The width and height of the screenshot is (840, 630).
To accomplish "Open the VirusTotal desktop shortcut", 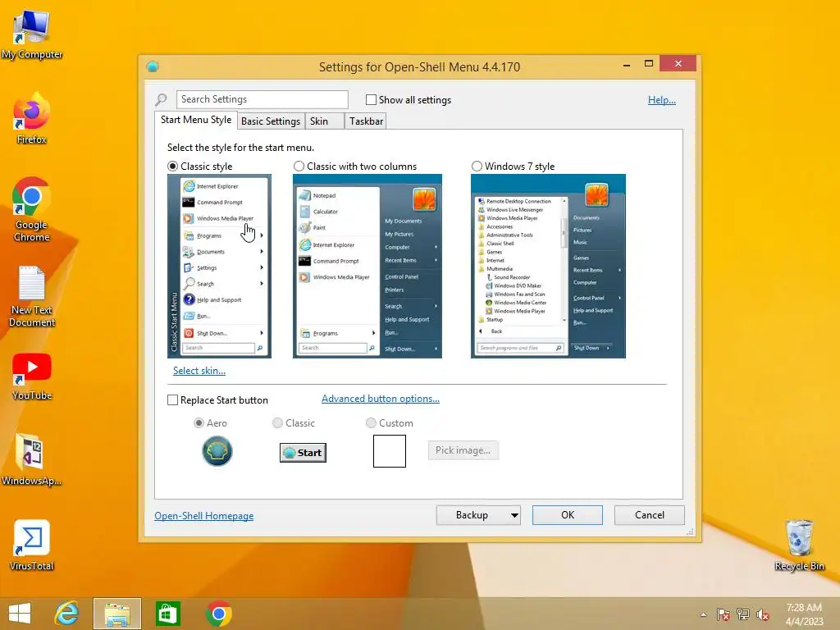I will [32, 545].
